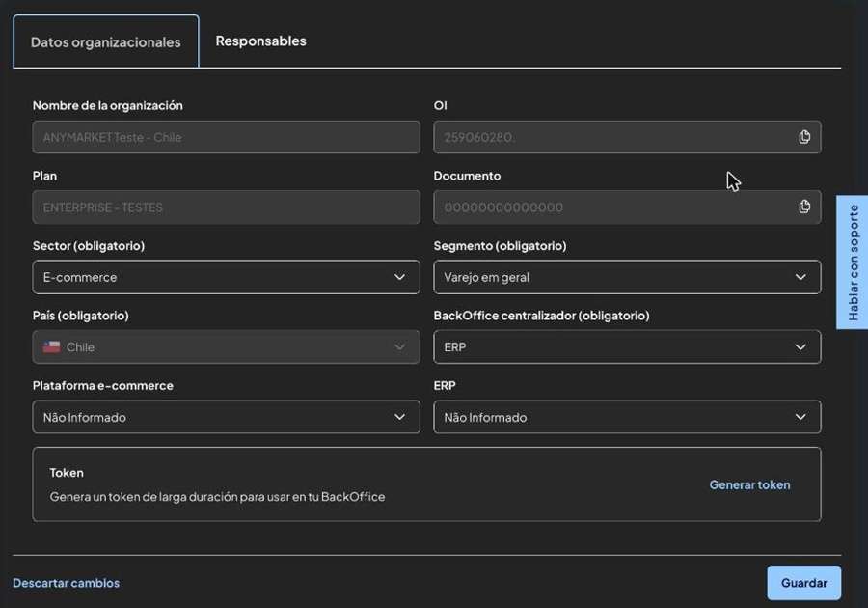Click the Segmento (obligatorio) label

click(x=500, y=245)
